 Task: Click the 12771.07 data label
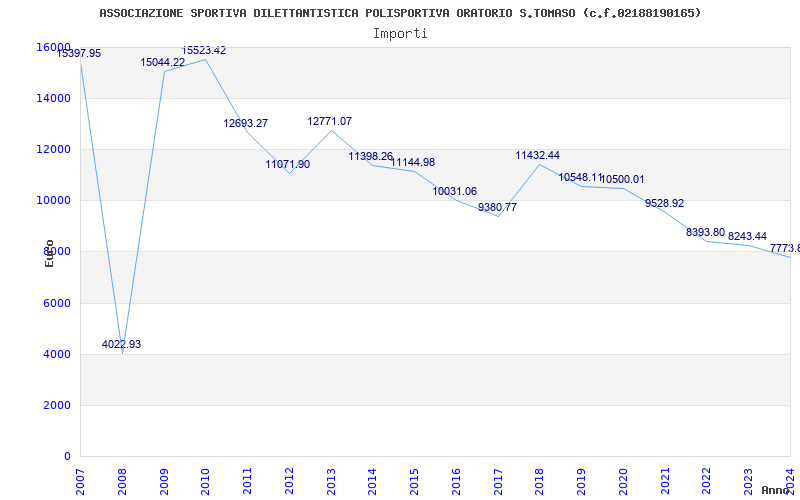click(x=330, y=121)
